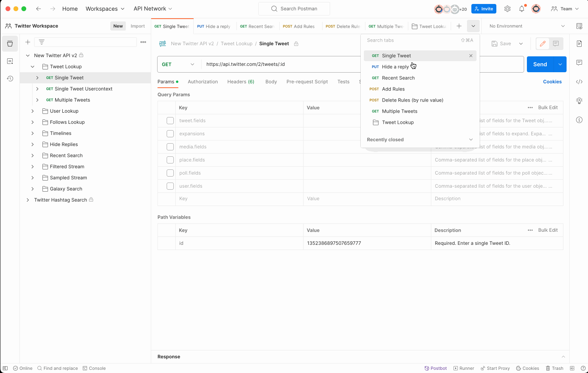Open the Console from the status bar
Screen dimensions: 588x373
point(94,368)
